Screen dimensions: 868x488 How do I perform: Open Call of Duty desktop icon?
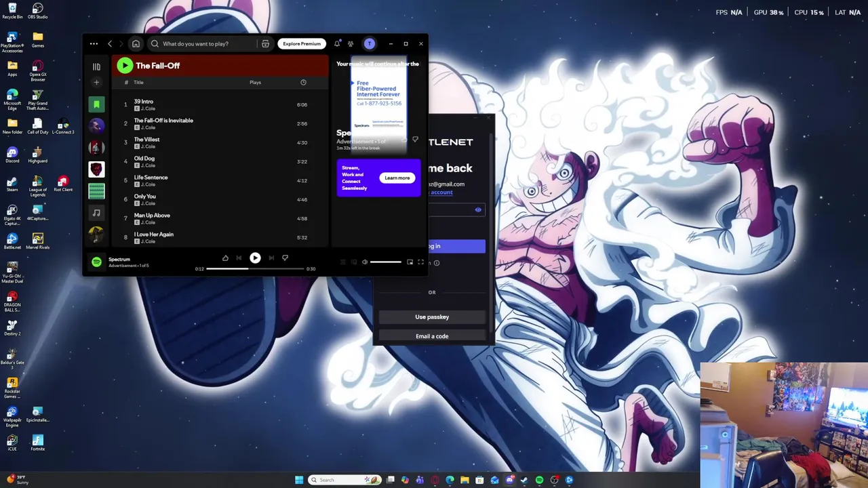38,126
